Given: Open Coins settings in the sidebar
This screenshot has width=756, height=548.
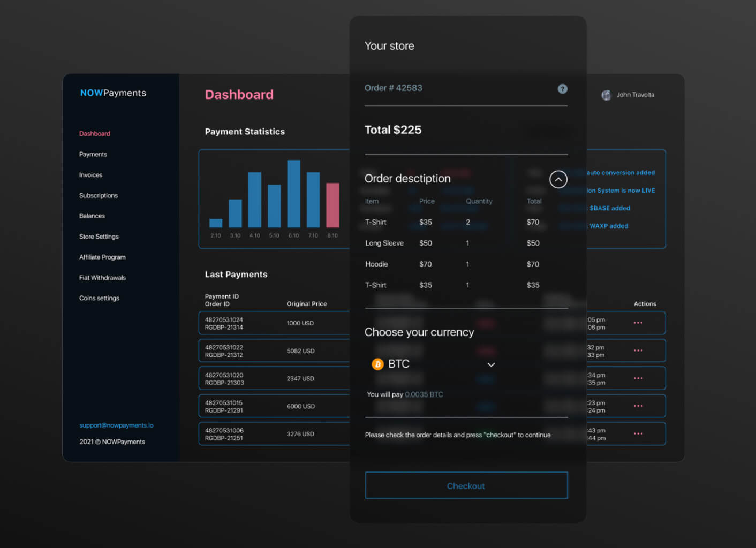Looking at the screenshot, I should pos(99,298).
